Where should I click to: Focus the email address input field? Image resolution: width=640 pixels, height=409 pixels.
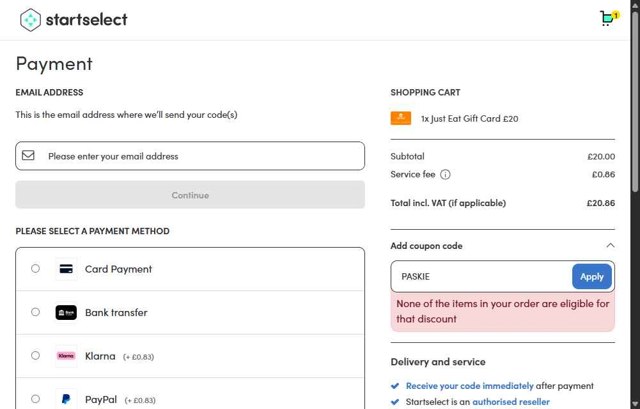coord(190,156)
